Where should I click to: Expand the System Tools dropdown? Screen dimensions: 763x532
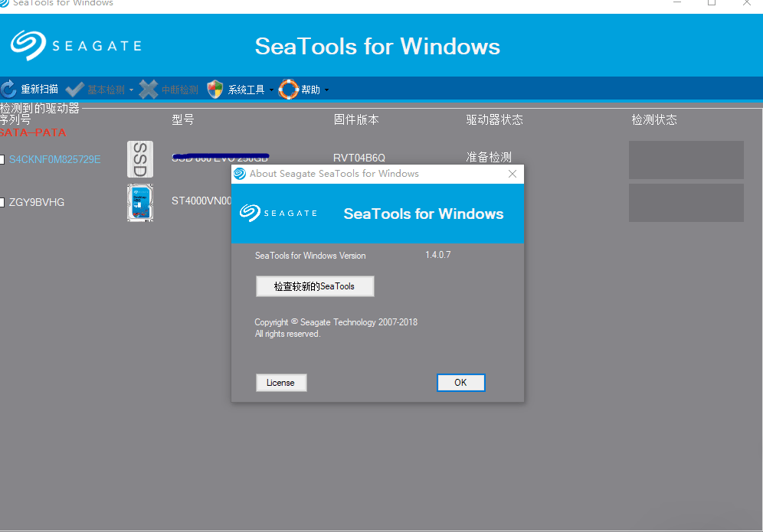click(x=272, y=89)
